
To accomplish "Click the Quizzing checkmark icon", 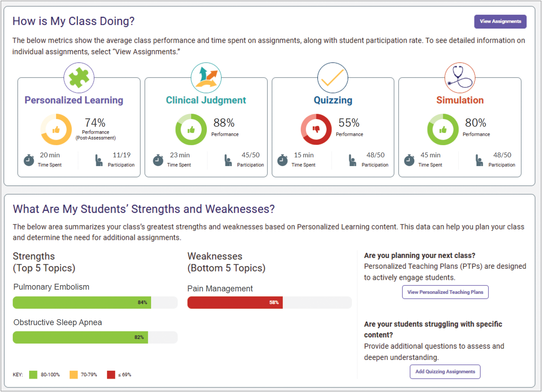I will [x=333, y=78].
